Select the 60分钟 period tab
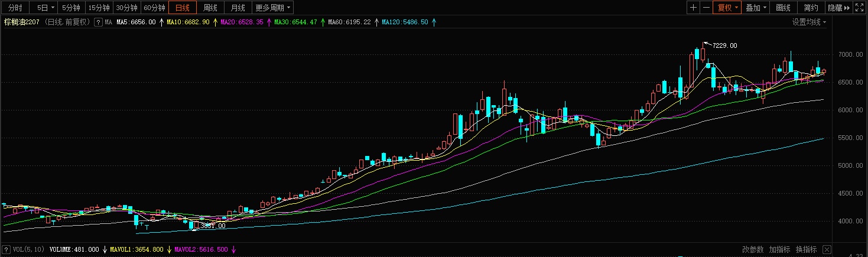The width and height of the screenshot is (868, 257). pos(155,8)
